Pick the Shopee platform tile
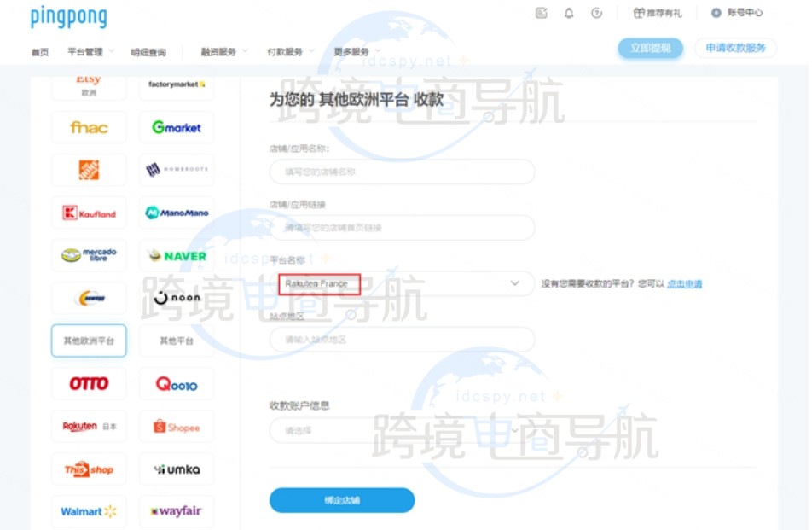 pos(177,427)
